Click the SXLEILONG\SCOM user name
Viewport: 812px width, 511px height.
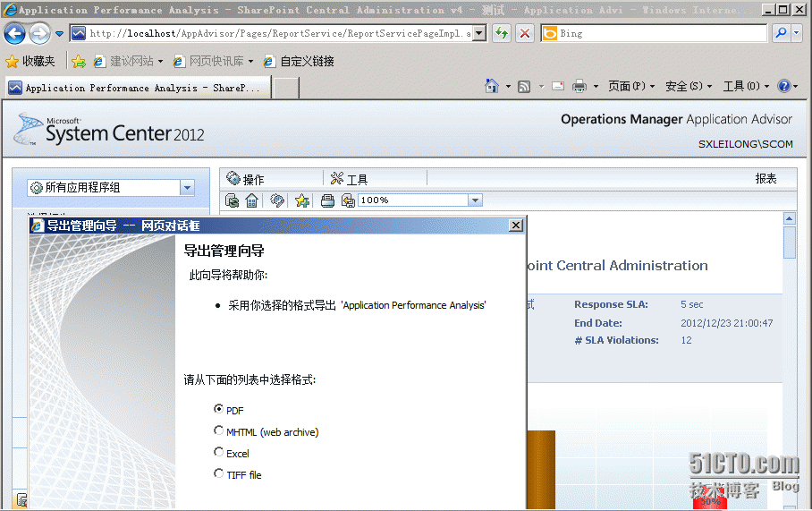click(745, 144)
